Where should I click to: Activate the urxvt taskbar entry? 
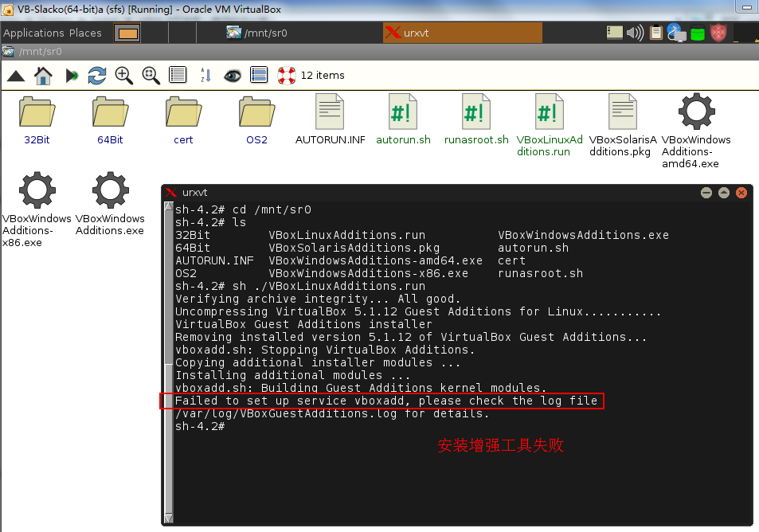tap(462, 33)
